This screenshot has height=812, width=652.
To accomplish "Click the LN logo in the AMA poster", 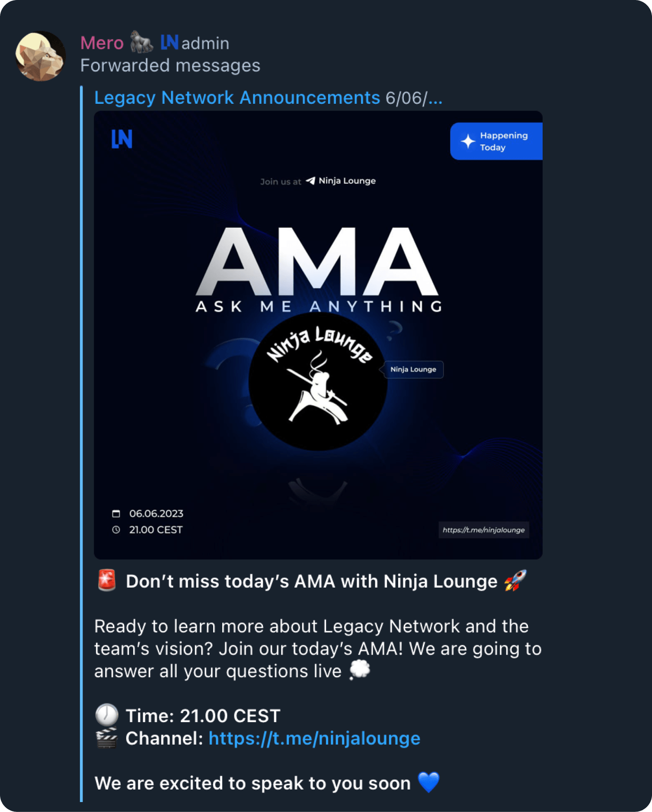I will coord(122,139).
